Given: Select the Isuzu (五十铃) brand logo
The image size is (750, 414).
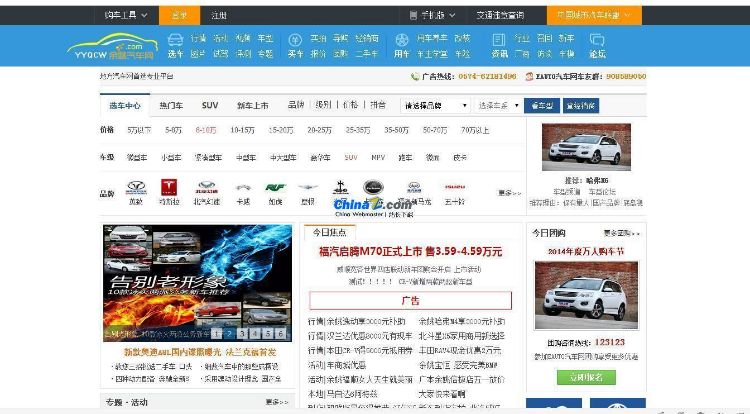Looking at the screenshot, I should click(x=454, y=187).
